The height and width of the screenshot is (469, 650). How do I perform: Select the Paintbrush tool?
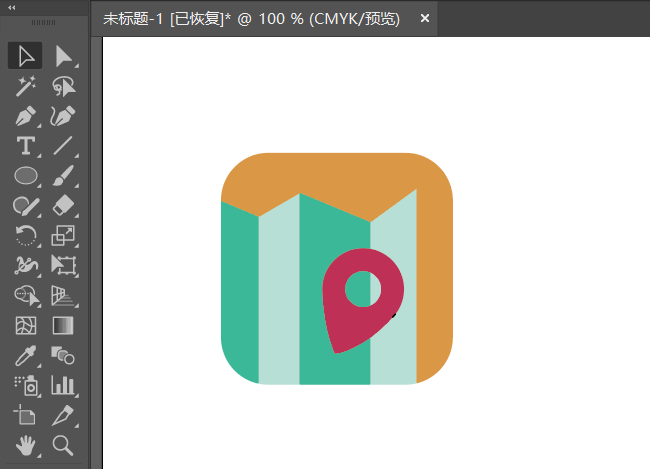pos(63,176)
